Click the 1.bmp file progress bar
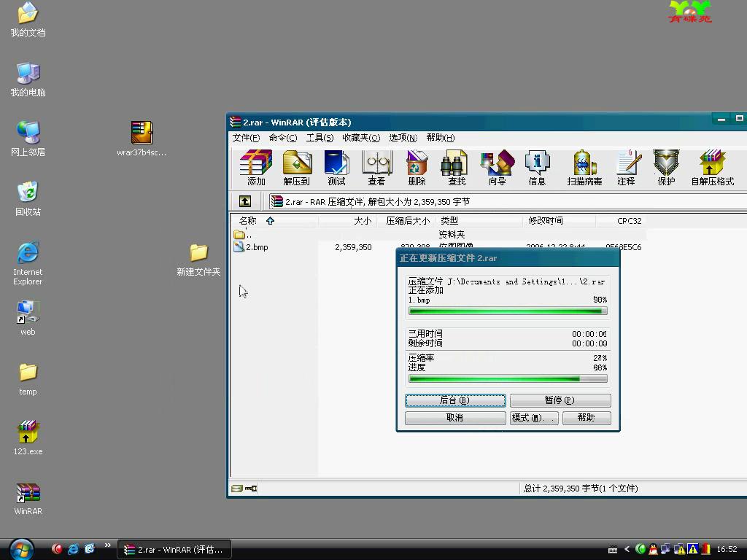 tap(508, 311)
